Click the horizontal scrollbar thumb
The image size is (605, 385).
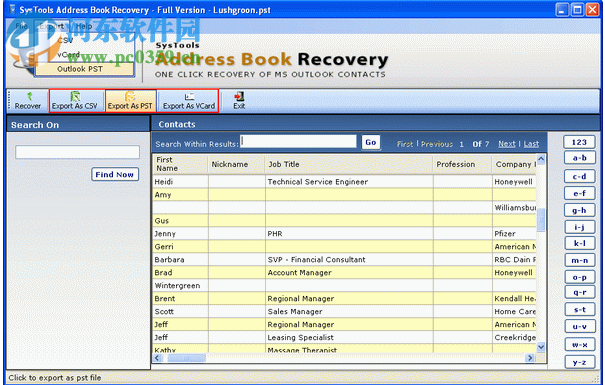coord(186,358)
